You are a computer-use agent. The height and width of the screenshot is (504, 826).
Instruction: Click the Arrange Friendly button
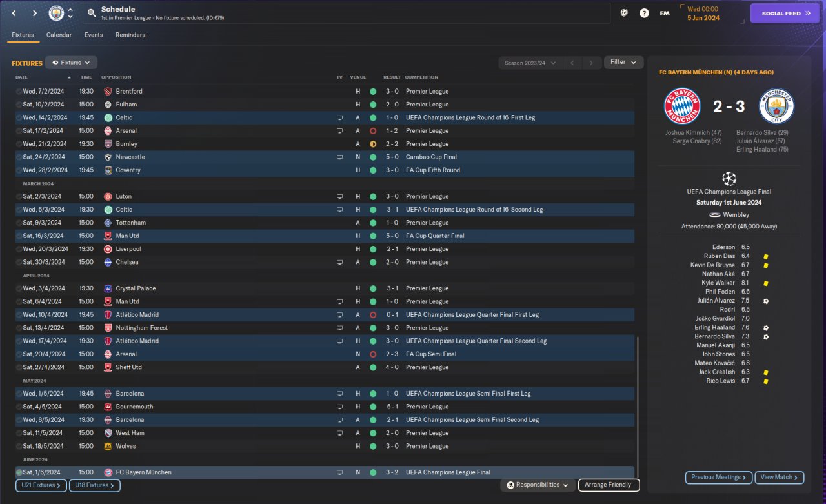coord(609,485)
